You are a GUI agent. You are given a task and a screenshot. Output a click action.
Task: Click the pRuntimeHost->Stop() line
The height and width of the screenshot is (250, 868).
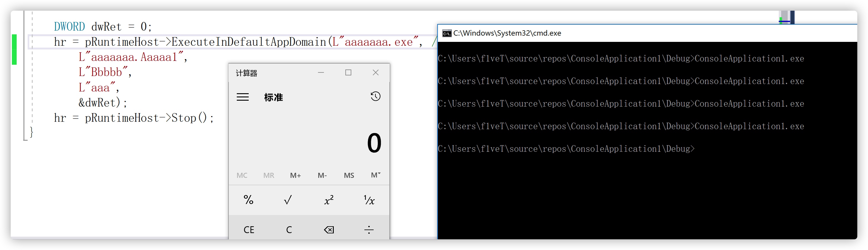coord(134,118)
